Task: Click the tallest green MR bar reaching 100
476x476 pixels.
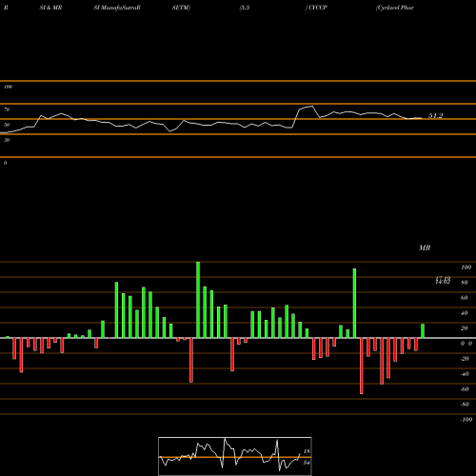Action: click(198, 300)
